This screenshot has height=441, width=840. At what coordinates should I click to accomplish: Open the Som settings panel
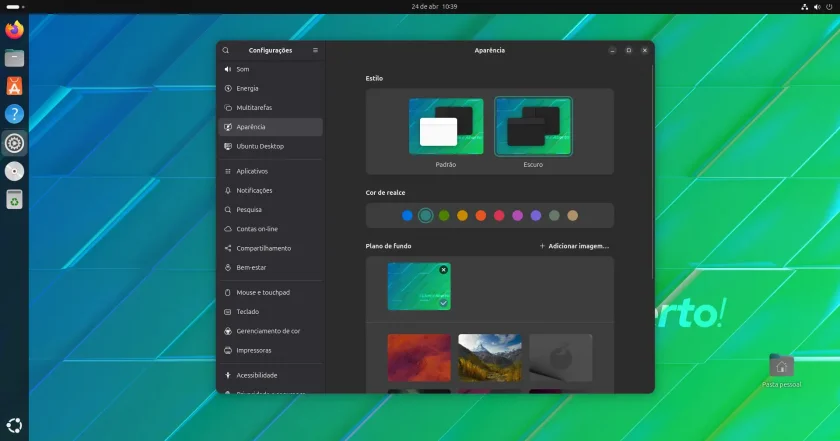271,69
